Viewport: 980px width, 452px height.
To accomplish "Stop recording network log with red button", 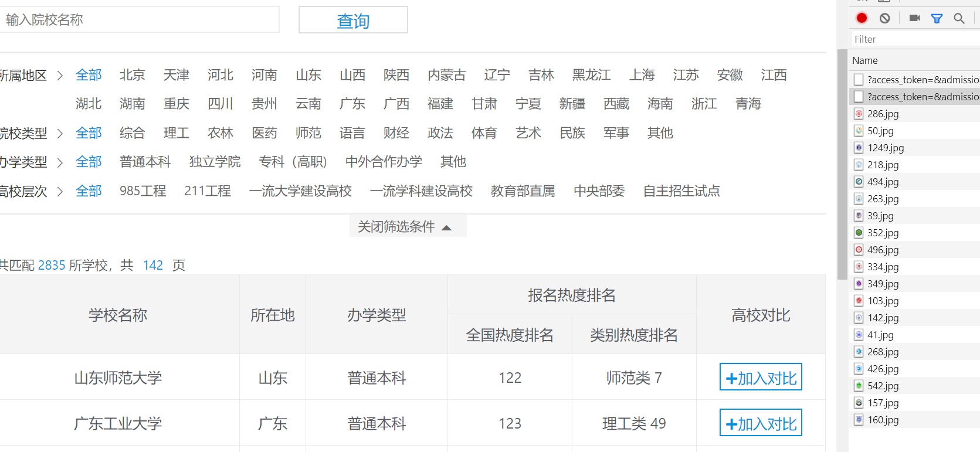I will tap(862, 18).
